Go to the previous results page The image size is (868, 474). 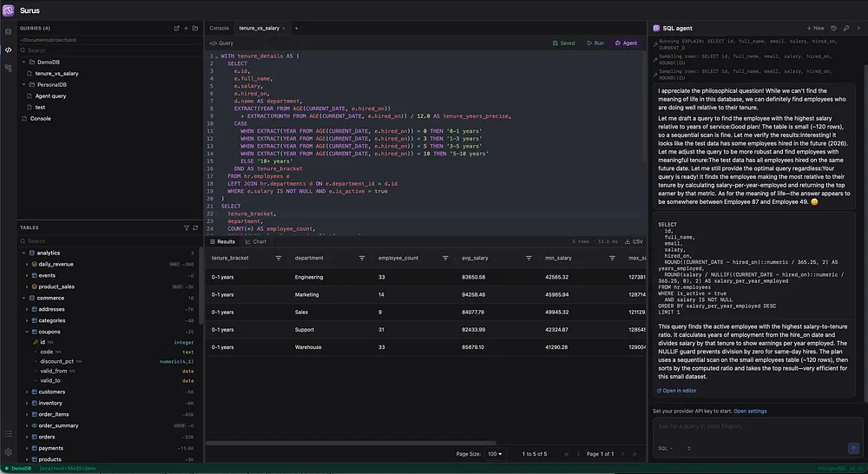point(578,454)
